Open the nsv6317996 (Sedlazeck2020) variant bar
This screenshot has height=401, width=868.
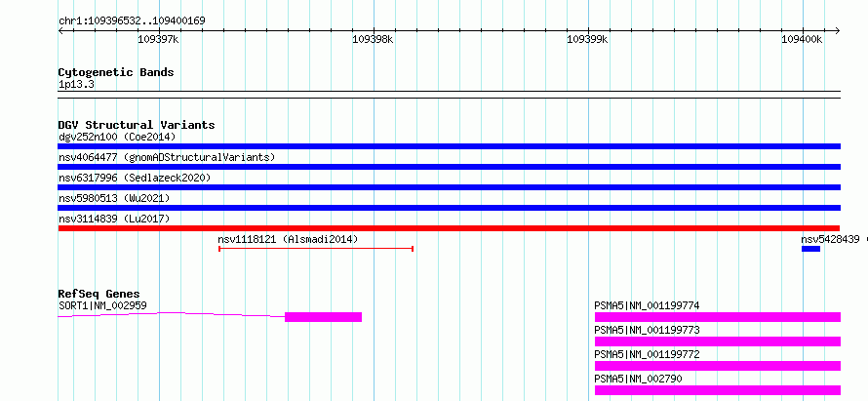click(x=449, y=187)
